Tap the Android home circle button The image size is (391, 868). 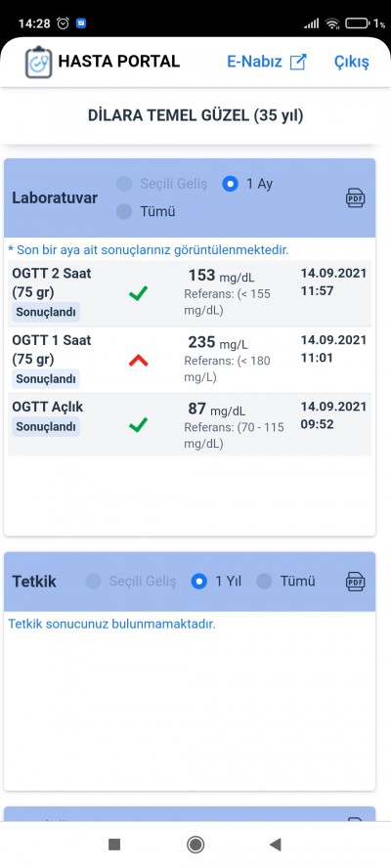coord(195,844)
